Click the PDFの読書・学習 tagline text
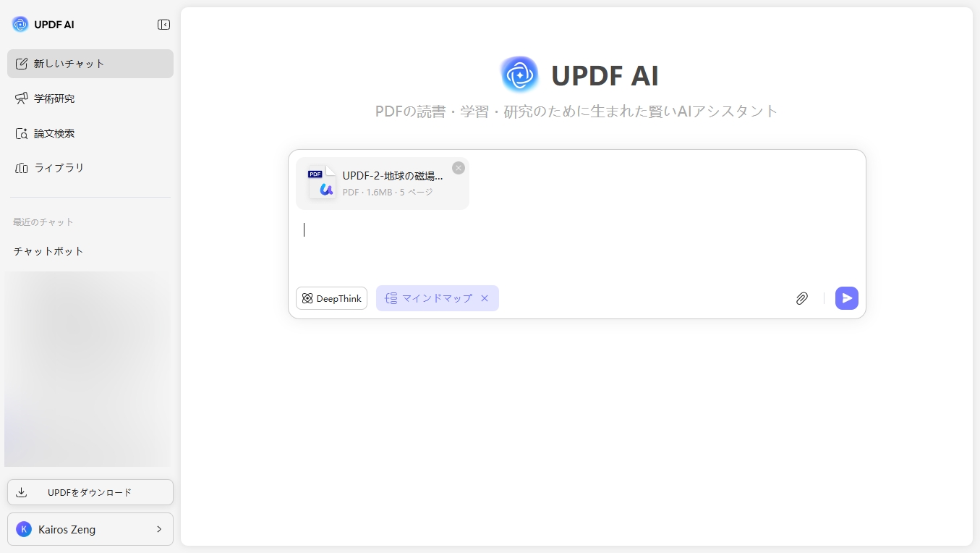Screen dimensions: 980x553 [x=576, y=111]
